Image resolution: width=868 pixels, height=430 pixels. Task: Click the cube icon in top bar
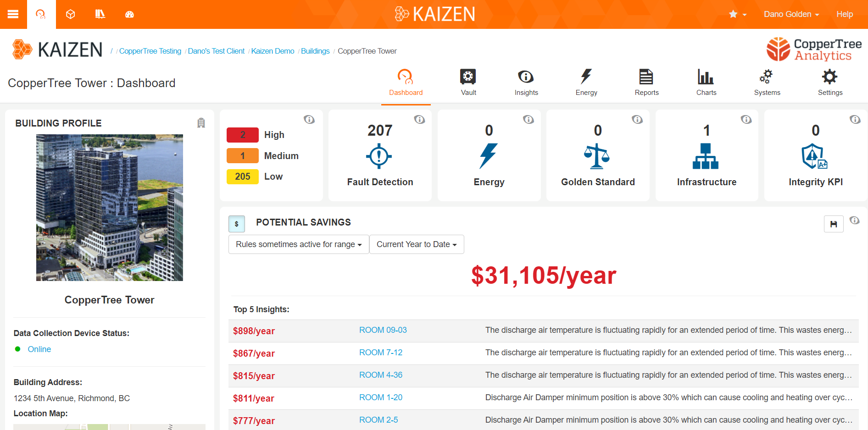70,14
